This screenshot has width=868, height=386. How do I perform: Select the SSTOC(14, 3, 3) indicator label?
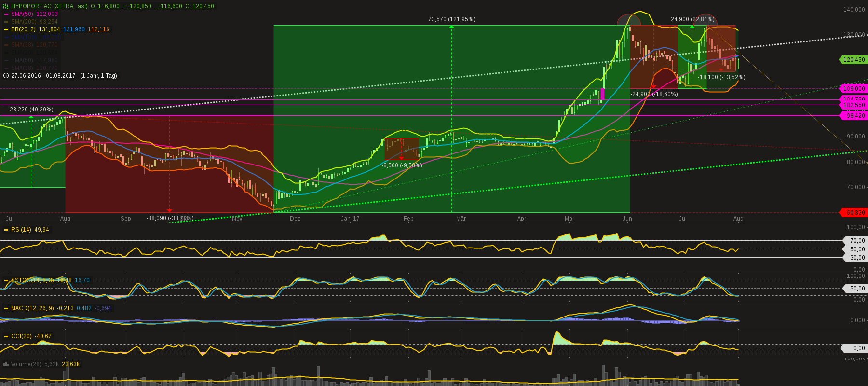click(x=32, y=280)
